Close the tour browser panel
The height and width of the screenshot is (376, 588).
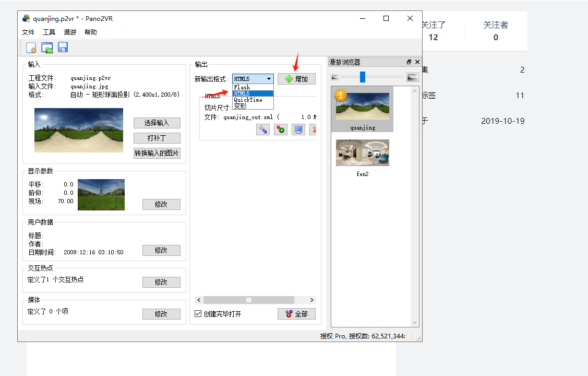417,62
